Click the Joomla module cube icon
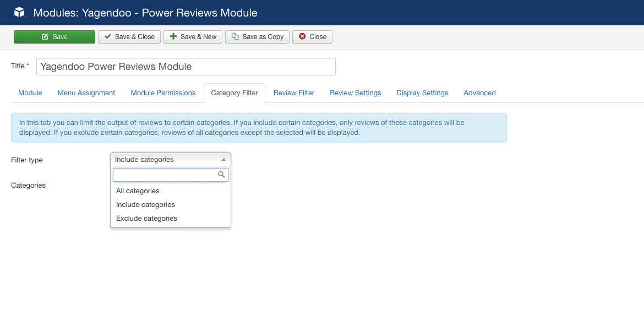This screenshot has height=327, width=644. click(19, 12)
